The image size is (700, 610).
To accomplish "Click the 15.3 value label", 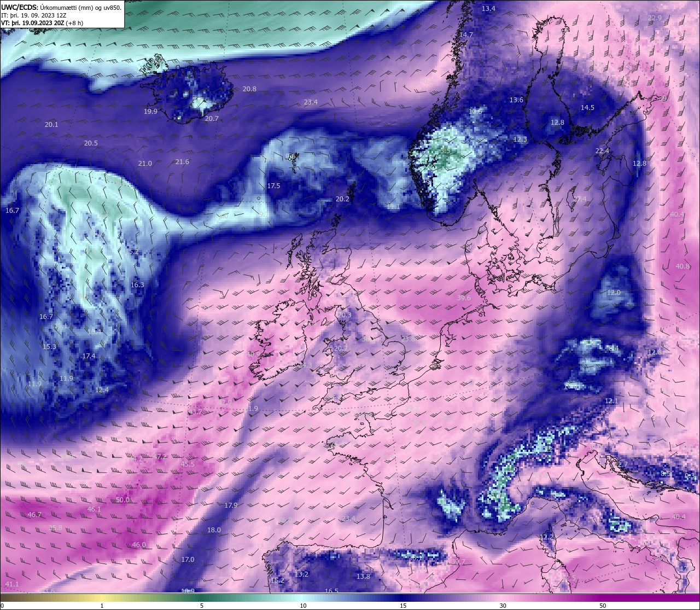I will click(x=49, y=347).
